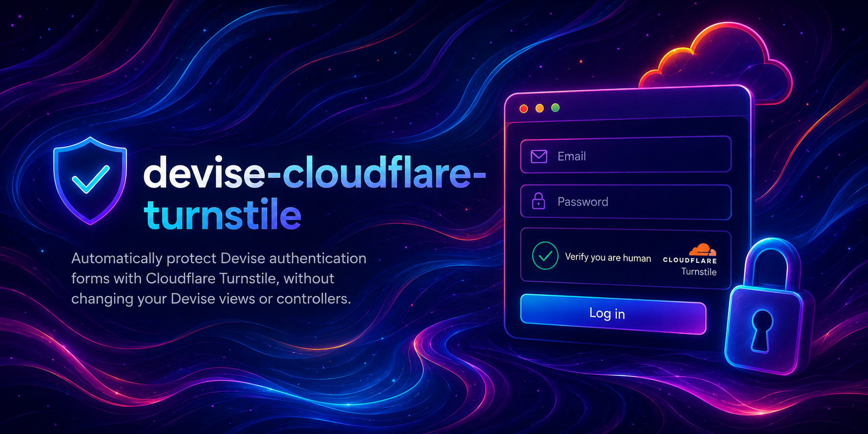Click the shield checkmark logo

point(91,181)
